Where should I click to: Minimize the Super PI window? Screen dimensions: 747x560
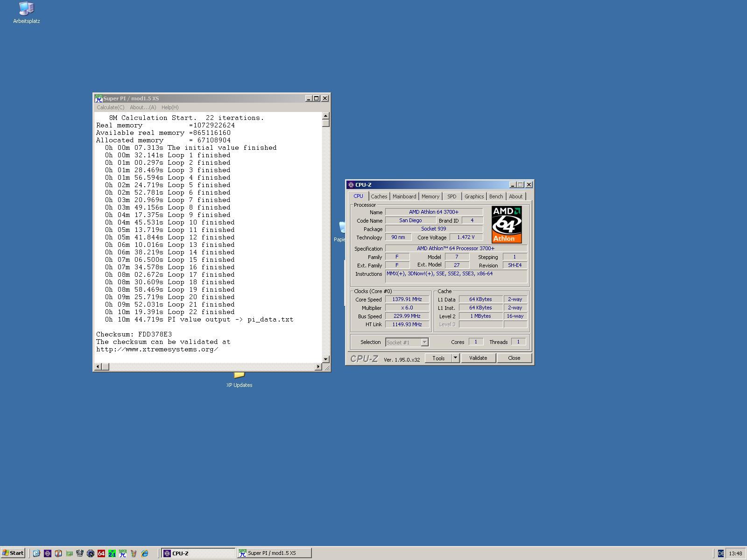tap(309, 98)
